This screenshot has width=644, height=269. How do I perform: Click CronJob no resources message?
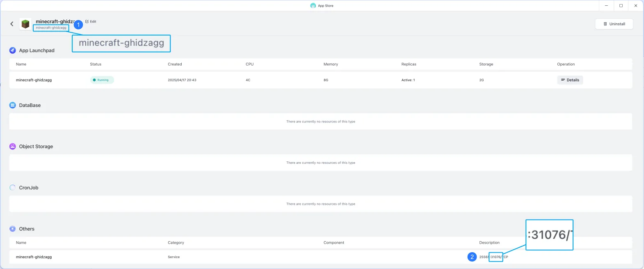pos(321,204)
